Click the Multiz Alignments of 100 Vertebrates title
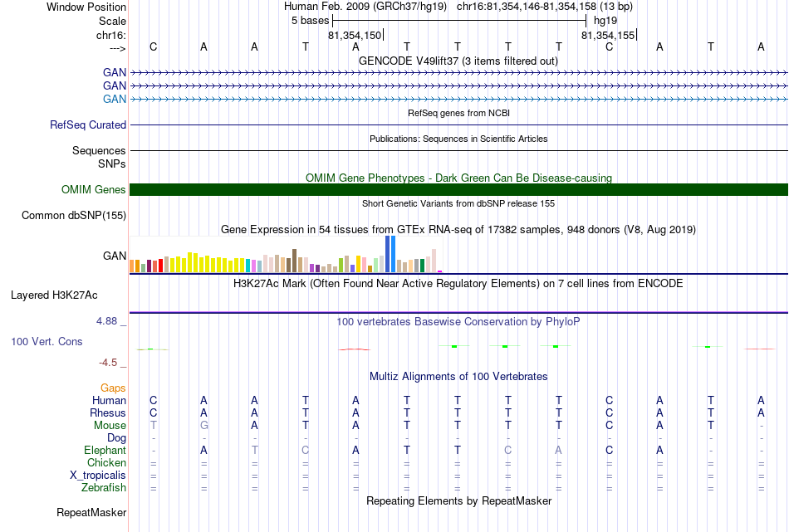 point(458,377)
